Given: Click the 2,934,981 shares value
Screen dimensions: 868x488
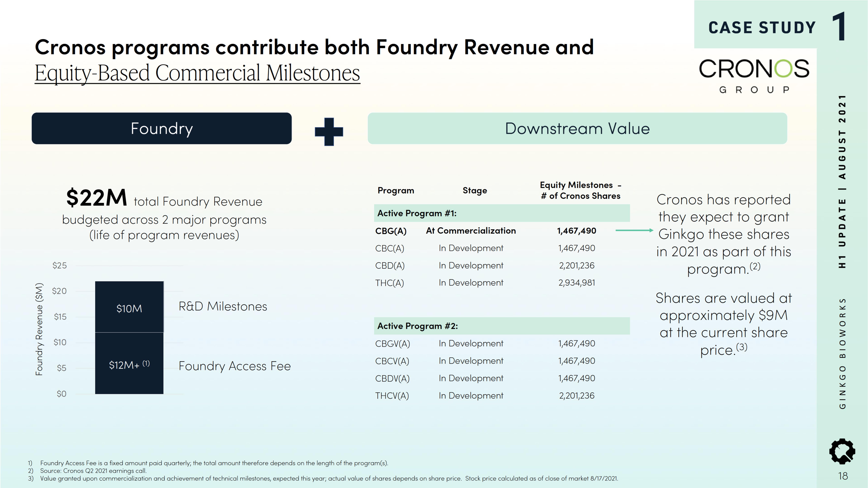Looking at the screenshot, I should click(577, 283).
